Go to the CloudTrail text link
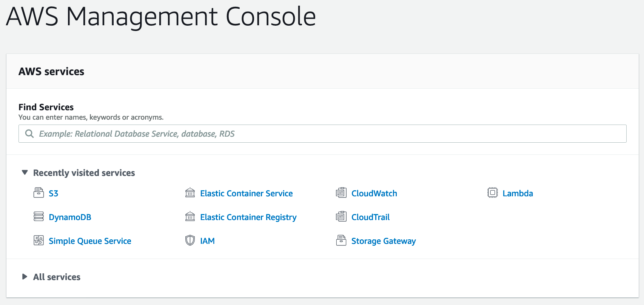644x305 pixels. coord(370,217)
